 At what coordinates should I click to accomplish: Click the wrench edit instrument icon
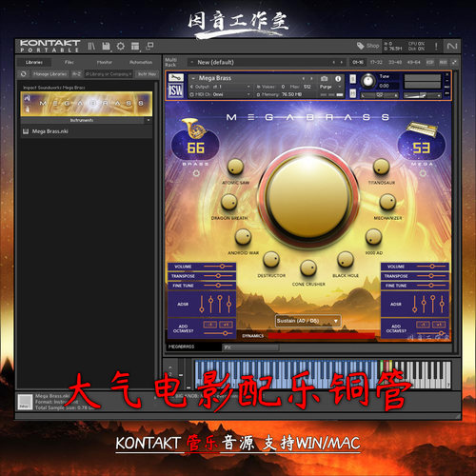click(175, 78)
